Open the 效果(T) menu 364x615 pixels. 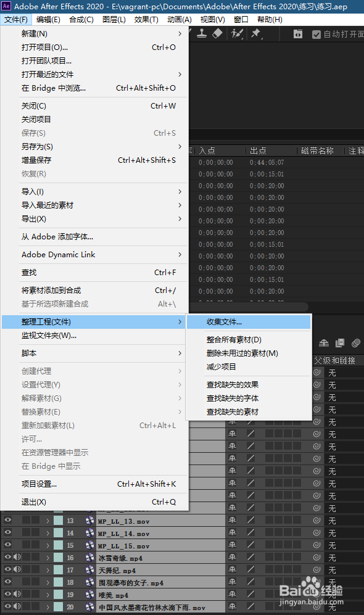coord(146,20)
